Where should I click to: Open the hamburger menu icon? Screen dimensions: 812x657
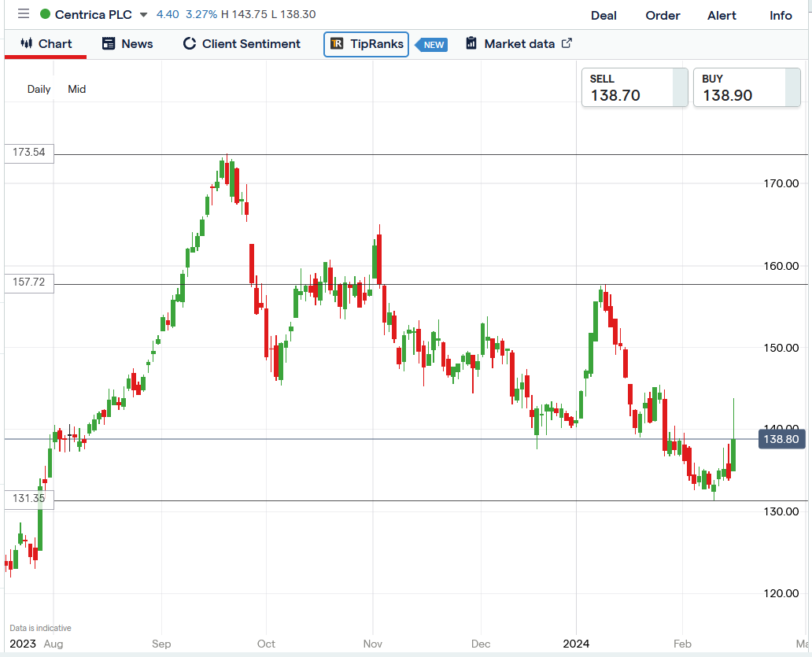point(24,13)
